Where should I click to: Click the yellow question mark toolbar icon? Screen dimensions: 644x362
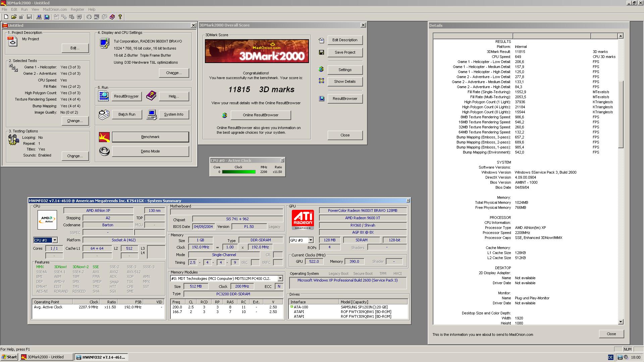click(120, 17)
